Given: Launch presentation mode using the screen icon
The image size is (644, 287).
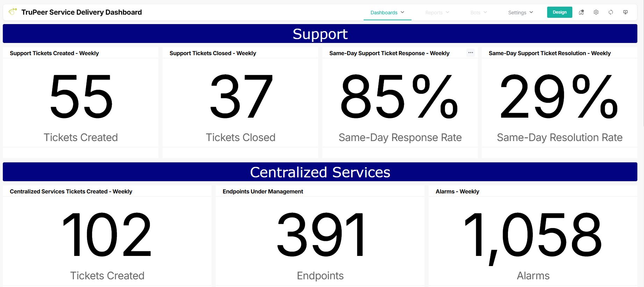Looking at the screenshot, I should (x=625, y=12).
